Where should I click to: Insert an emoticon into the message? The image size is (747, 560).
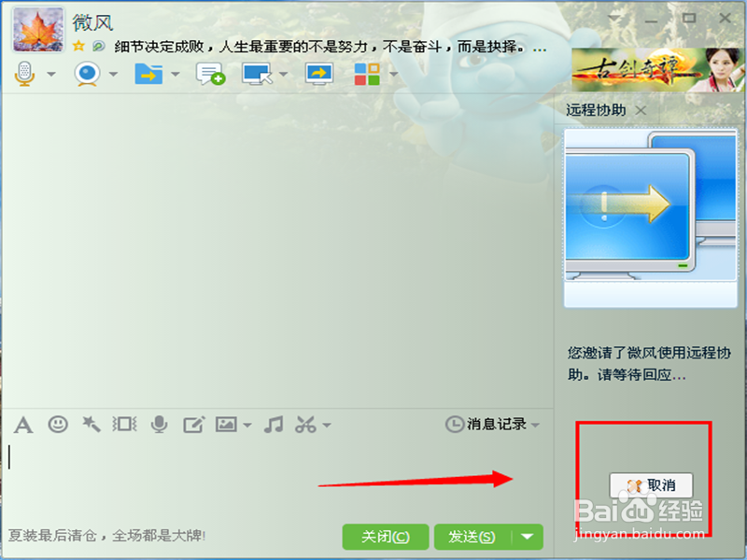(x=59, y=425)
